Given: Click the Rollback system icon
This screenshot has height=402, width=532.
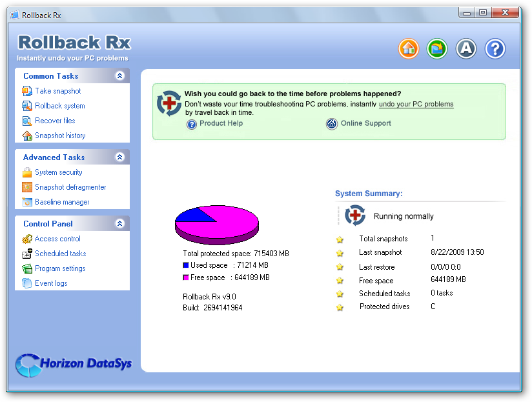Looking at the screenshot, I should (27, 106).
